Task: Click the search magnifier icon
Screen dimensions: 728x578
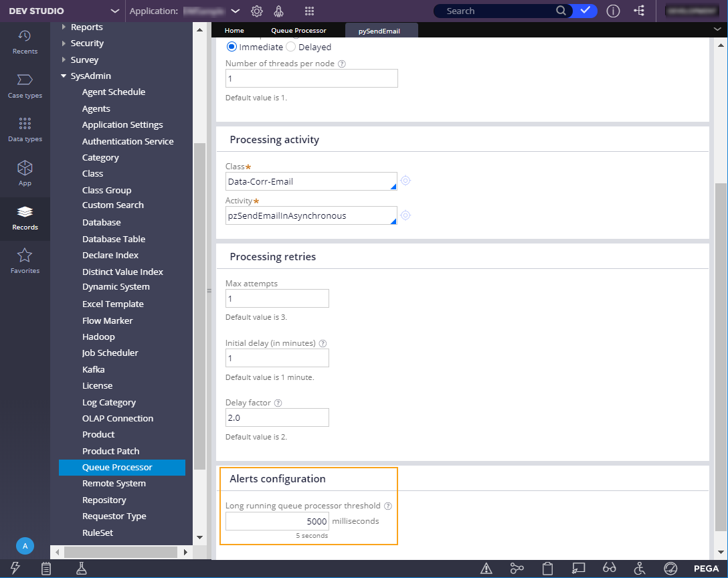Action: (x=561, y=11)
